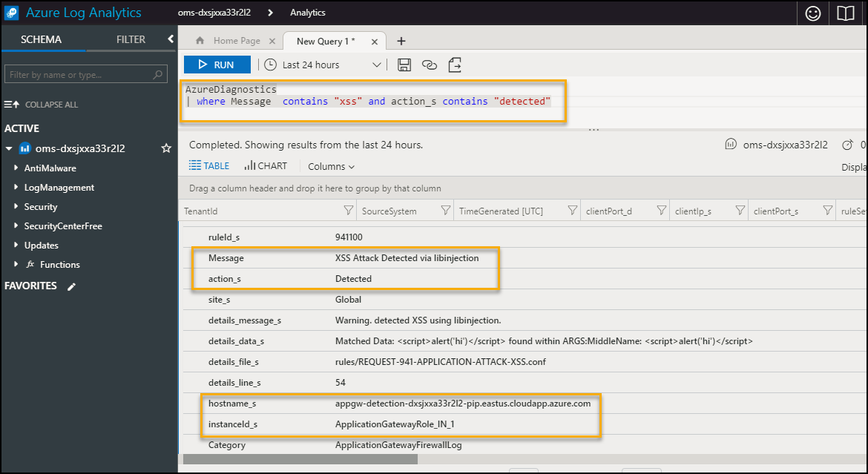Image resolution: width=868 pixels, height=474 pixels.
Task: Open the Home Page tab
Action: click(237, 40)
